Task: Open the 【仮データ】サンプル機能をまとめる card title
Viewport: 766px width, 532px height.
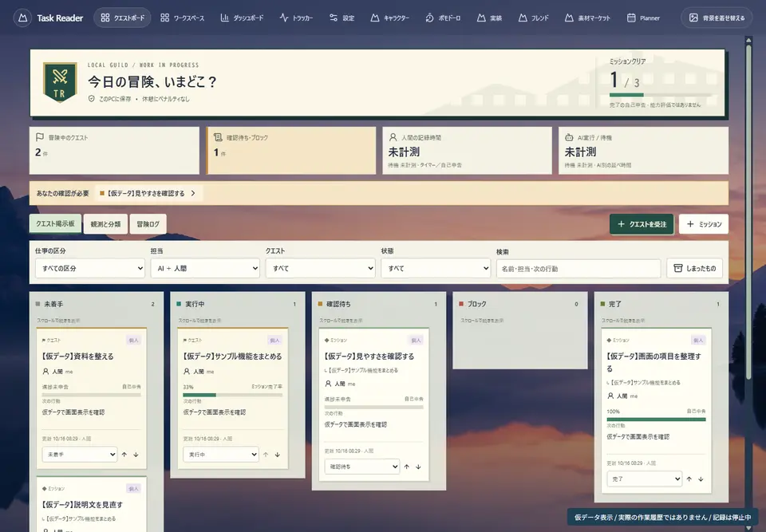Action: pos(232,357)
